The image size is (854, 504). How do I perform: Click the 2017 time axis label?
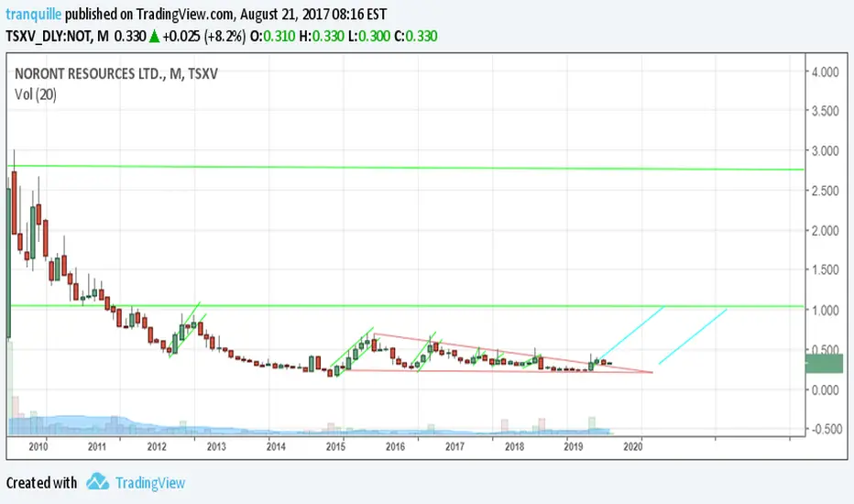tap(454, 447)
